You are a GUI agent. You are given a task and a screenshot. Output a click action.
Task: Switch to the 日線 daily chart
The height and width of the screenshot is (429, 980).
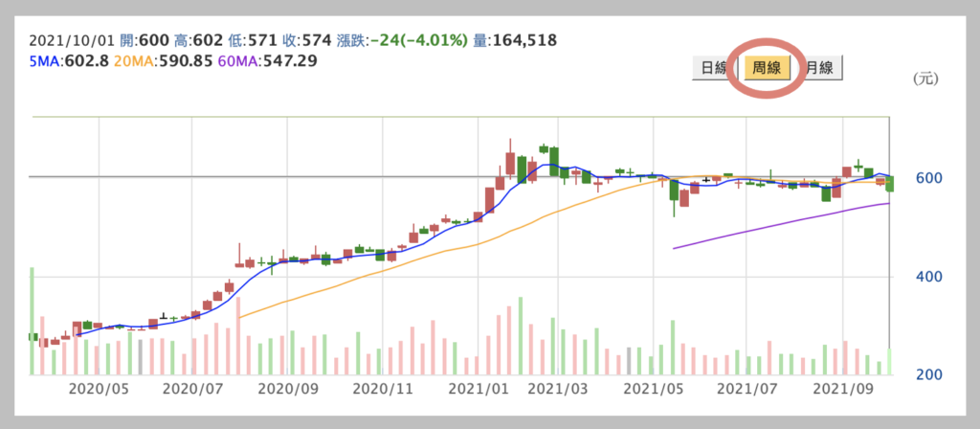pyautogui.click(x=713, y=68)
